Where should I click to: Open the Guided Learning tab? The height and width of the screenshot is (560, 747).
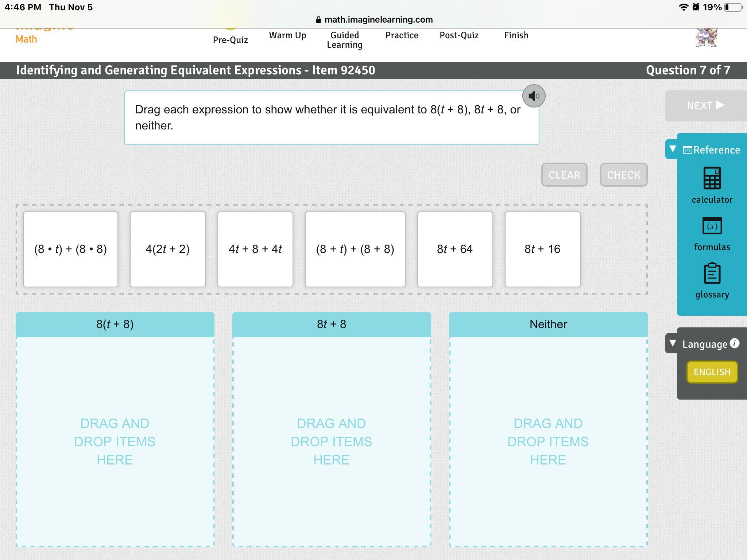344,40
